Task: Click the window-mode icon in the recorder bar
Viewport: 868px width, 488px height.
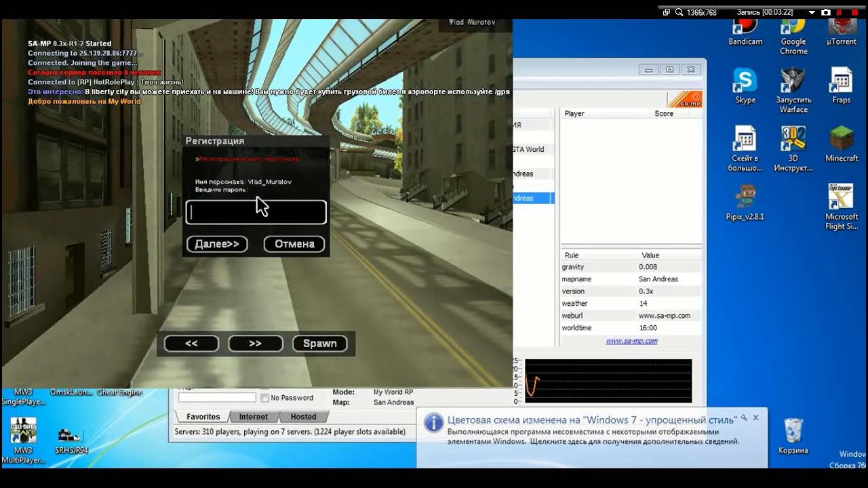Action: point(666,12)
